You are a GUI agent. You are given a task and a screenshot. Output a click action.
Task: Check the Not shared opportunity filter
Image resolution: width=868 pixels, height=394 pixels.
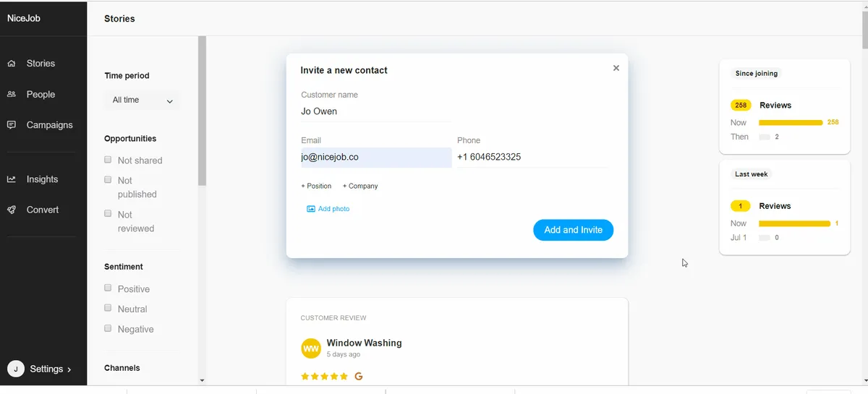tap(109, 160)
